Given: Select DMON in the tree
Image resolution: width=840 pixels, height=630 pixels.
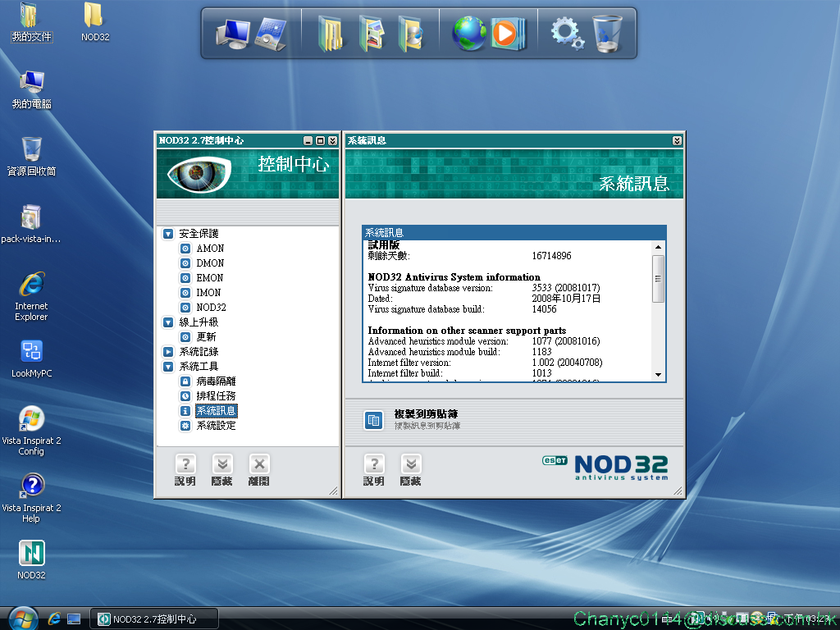Looking at the screenshot, I should pos(210,263).
